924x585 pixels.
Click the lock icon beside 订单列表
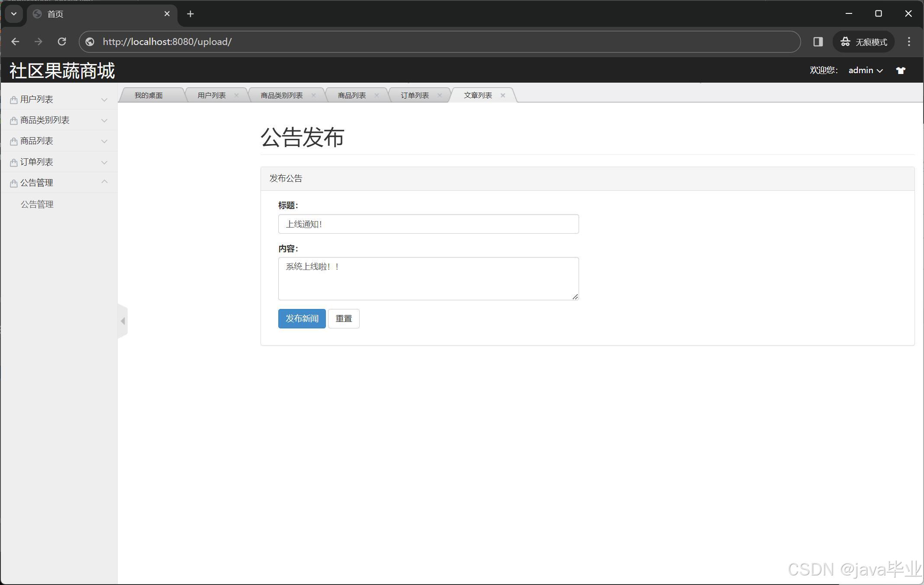tap(14, 163)
